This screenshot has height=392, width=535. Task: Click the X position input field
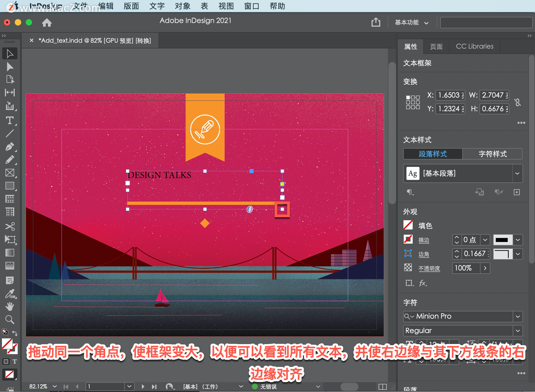coord(450,95)
